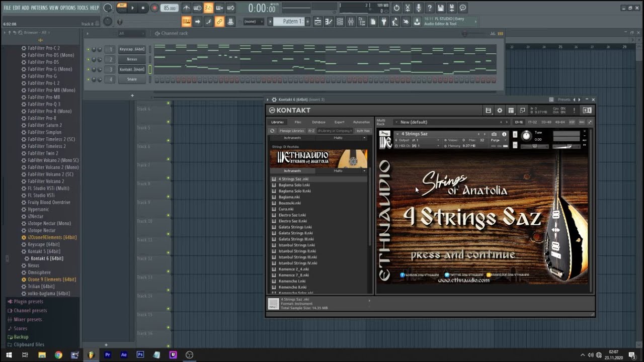Viewport: 644px width, 362px height.
Task: Select the Kontakt channel button
Action: [x=132, y=69]
